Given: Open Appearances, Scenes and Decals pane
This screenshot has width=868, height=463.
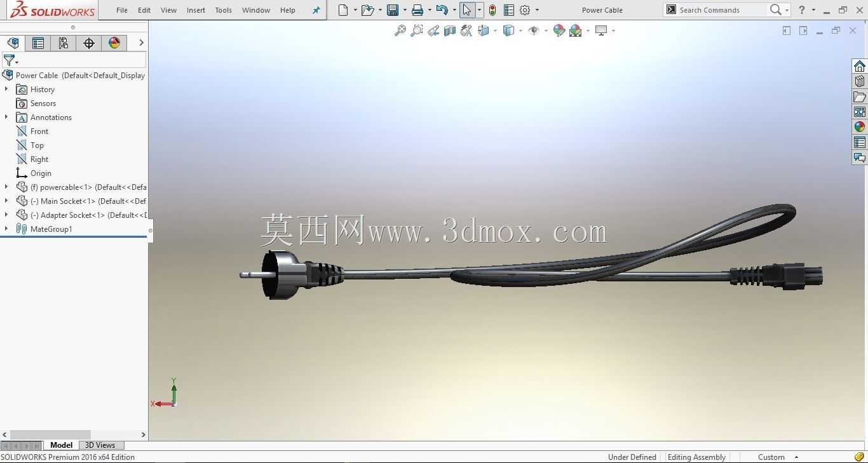Looking at the screenshot, I should (x=860, y=127).
